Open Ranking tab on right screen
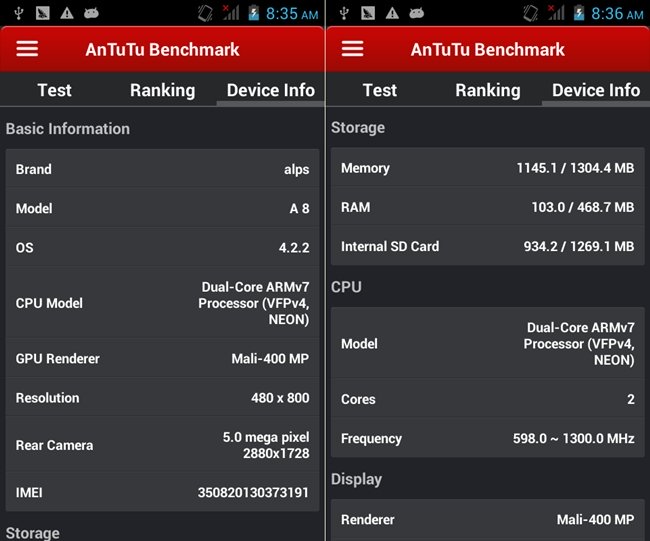This screenshot has height=541, width=650. pos(487,90)
